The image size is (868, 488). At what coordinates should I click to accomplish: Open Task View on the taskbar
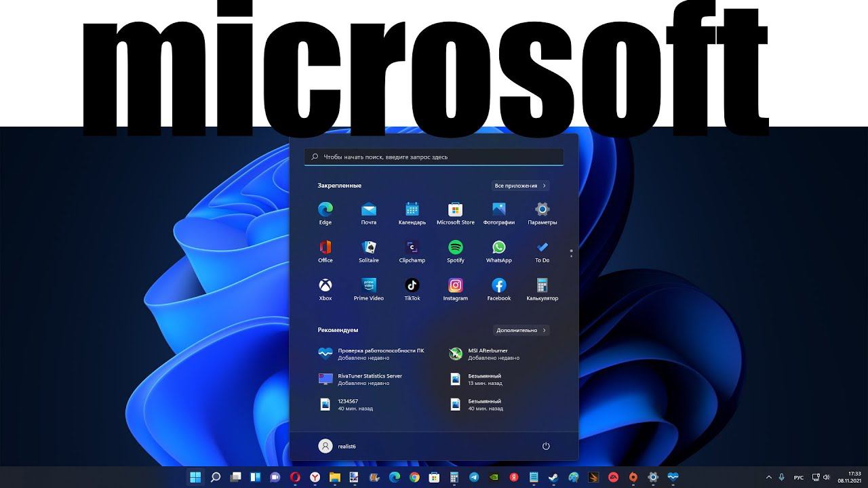point(235,477)
